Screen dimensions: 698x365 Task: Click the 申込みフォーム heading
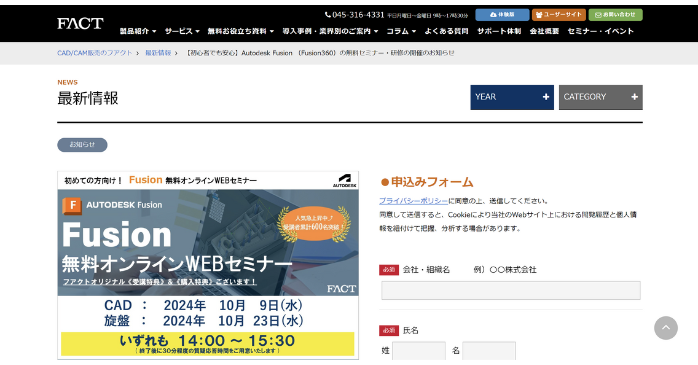tap(427, 182)
